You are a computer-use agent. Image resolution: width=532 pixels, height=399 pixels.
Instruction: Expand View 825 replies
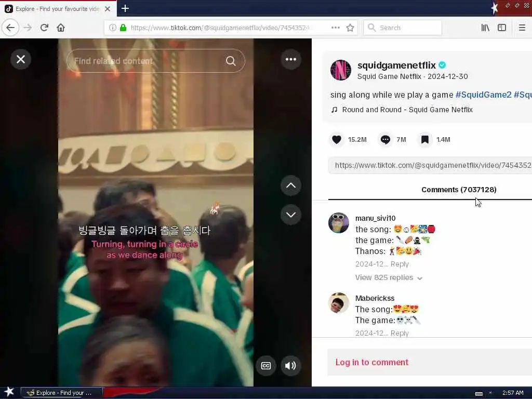tap(389, 277)
